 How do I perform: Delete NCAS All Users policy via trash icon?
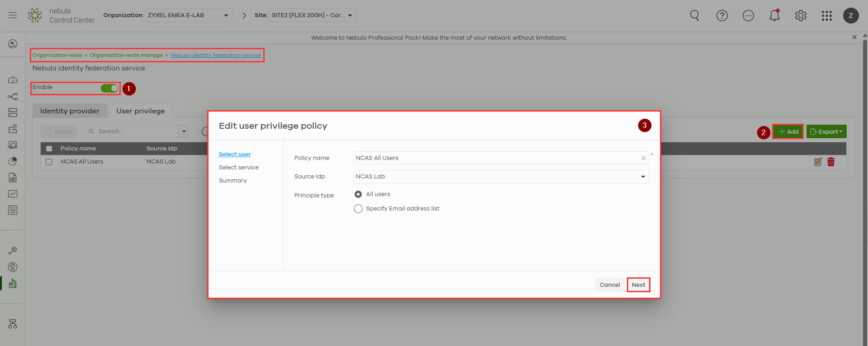click(x=831, y=162)
